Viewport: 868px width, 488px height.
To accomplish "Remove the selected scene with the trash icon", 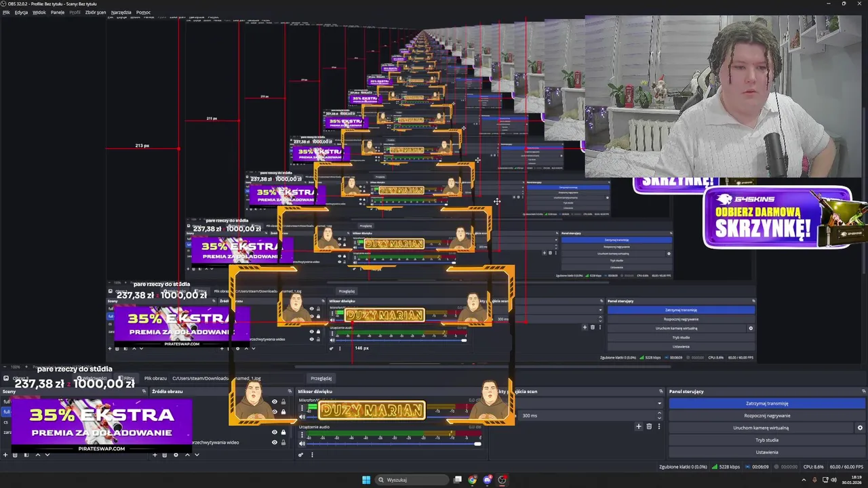I will click(x=15, y=455).
